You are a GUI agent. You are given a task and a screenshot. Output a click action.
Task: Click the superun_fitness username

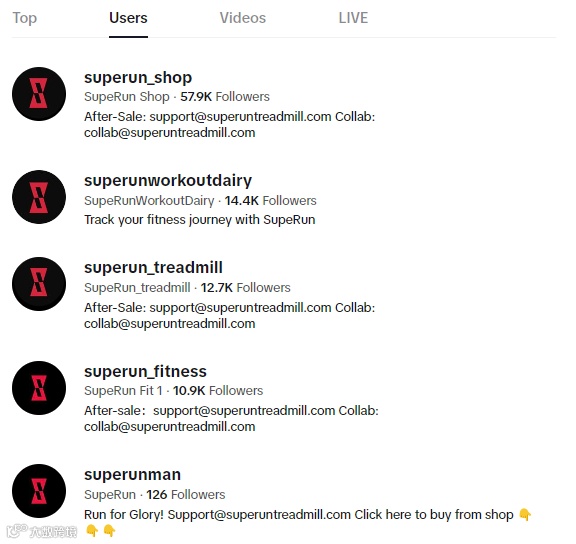click(x=145, y=371)
